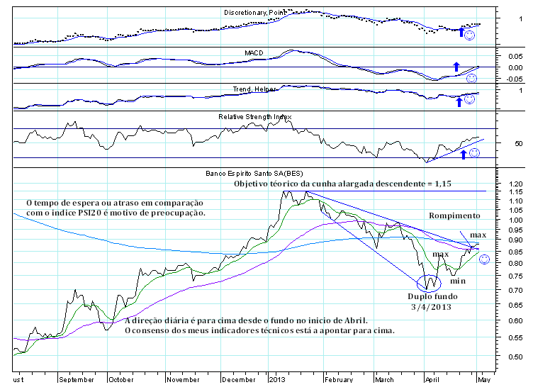Viewport: 533px width, 392px height.
Task: Click the 'February' axis label
Action: click(339, 380)
